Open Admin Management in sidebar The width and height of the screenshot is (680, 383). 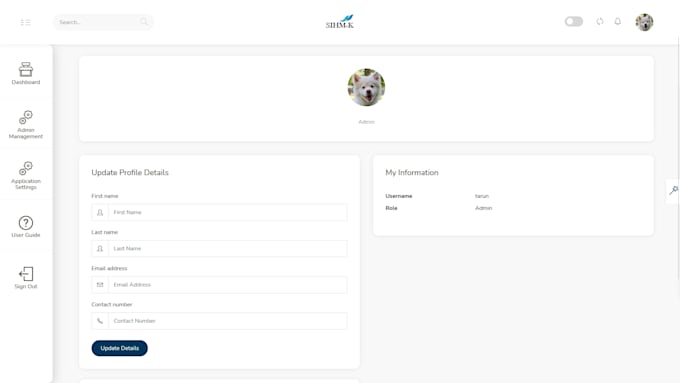[26, 124]
